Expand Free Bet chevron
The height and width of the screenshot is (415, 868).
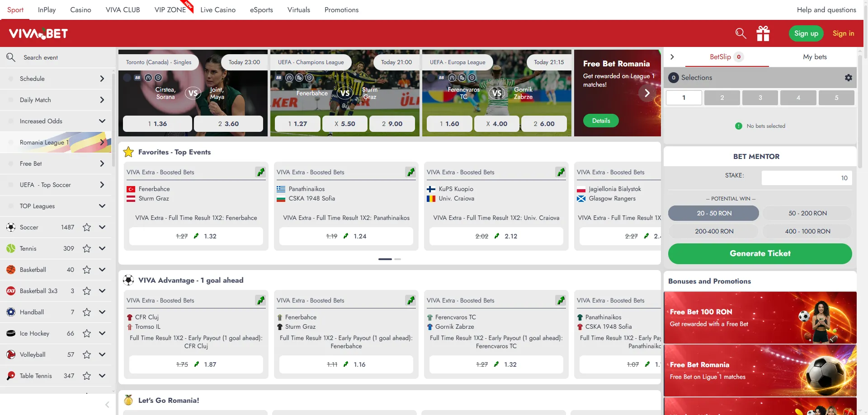pyautogui.click(x=102, y=163)
